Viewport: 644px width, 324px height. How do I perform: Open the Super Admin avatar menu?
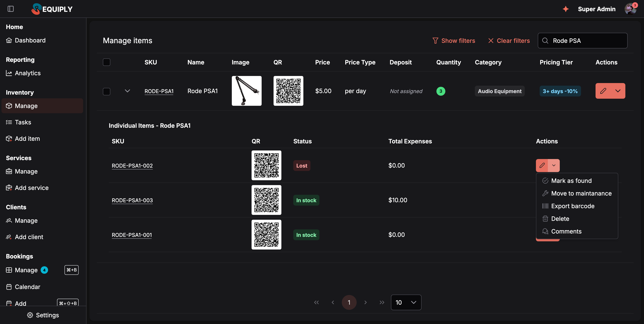click(630, 9)
